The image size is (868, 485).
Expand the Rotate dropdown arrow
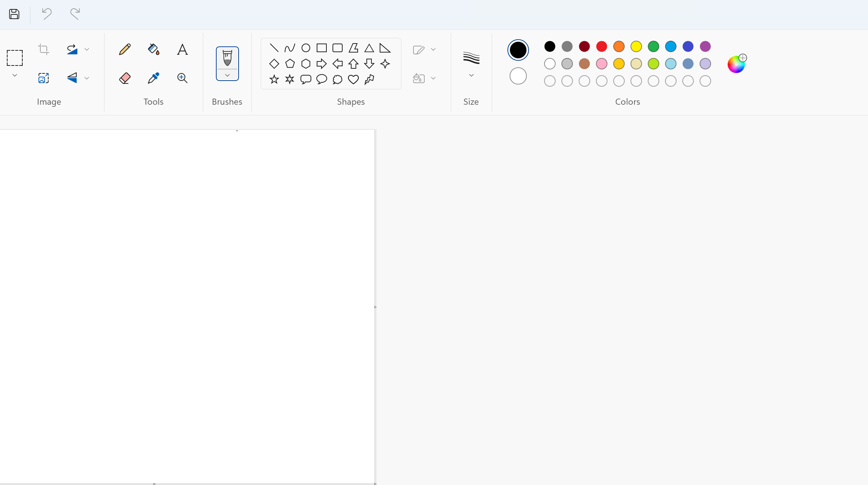tap(87, 49)
